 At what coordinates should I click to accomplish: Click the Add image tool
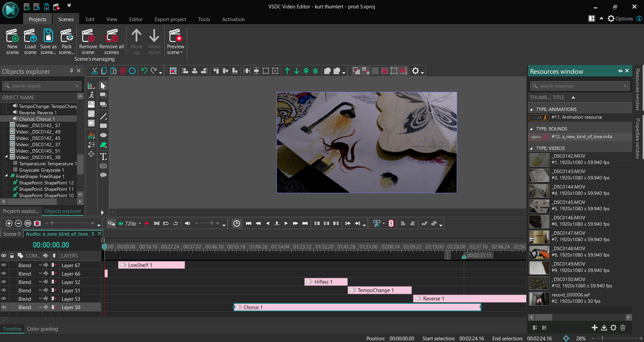click(x=91, y=104)
